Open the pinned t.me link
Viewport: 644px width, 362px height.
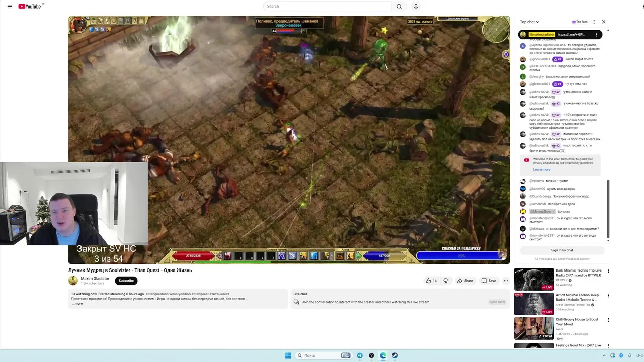click(x=571, y=35)
